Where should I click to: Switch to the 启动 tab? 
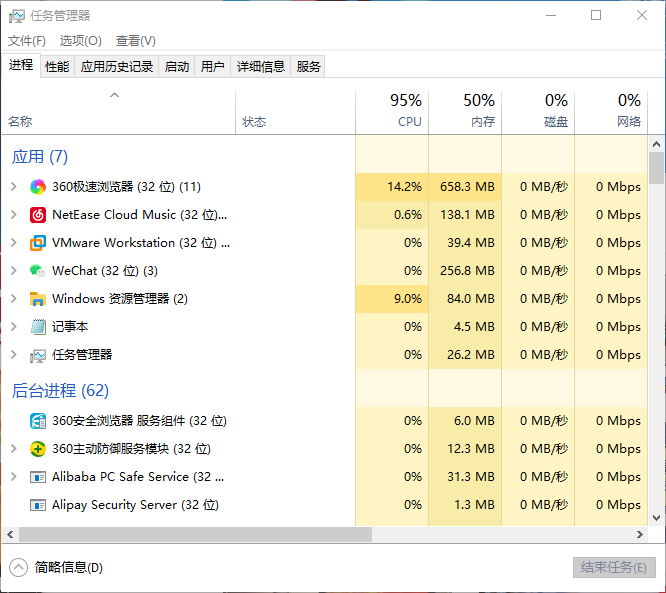click(177, 67)
